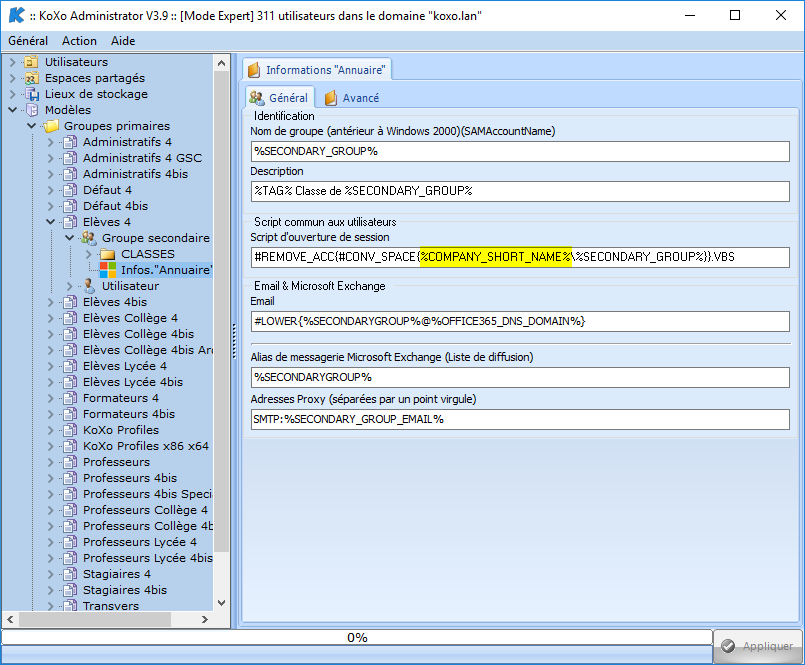Click the Lieux de stockage icon
805x665 pixels.
pyautogui.click(x=32, y=94)
